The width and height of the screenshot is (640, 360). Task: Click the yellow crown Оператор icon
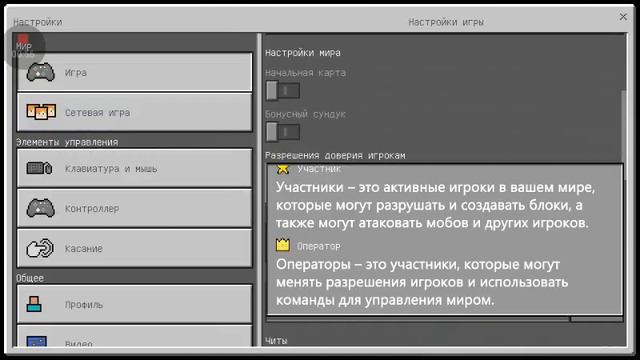[x=283, y=245]
